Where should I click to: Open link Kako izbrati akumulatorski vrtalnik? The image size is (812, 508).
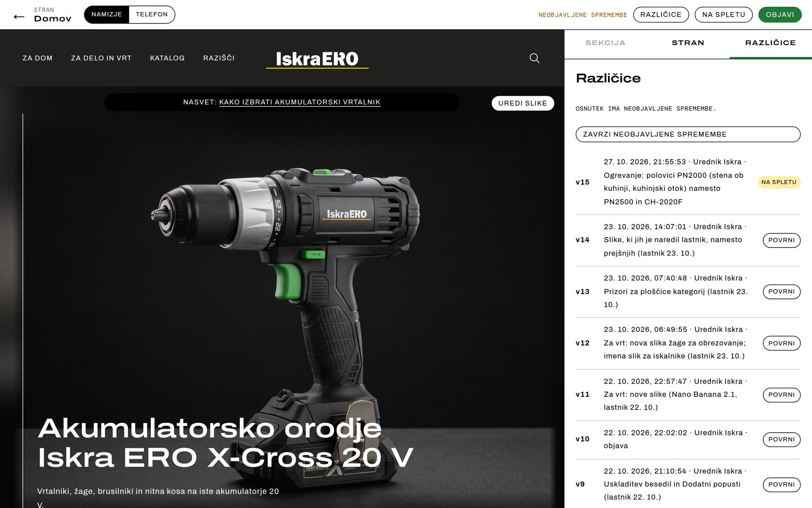point(300,102)
